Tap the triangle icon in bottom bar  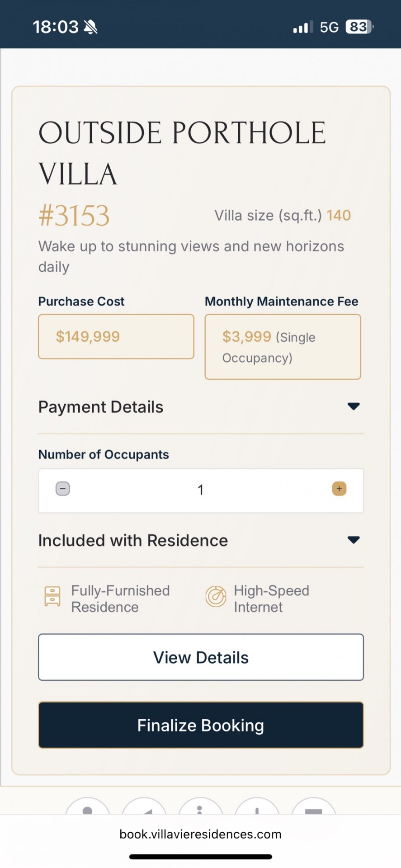(x=144, y=809)
